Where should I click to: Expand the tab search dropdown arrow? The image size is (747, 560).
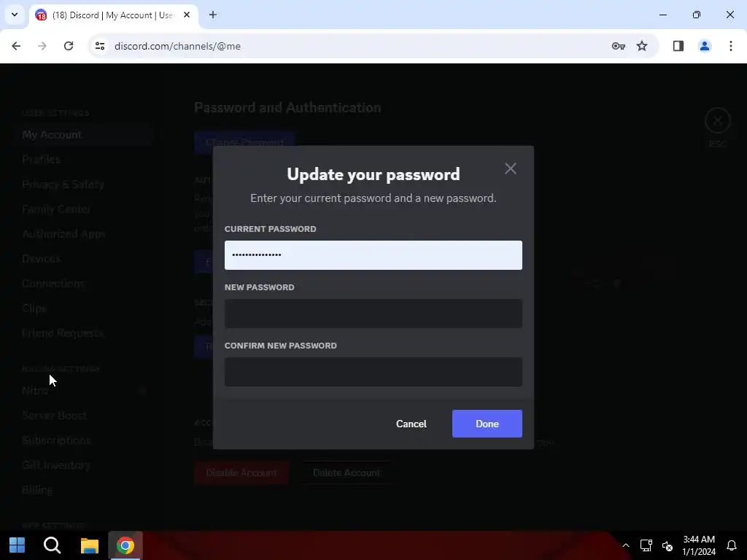15,15
